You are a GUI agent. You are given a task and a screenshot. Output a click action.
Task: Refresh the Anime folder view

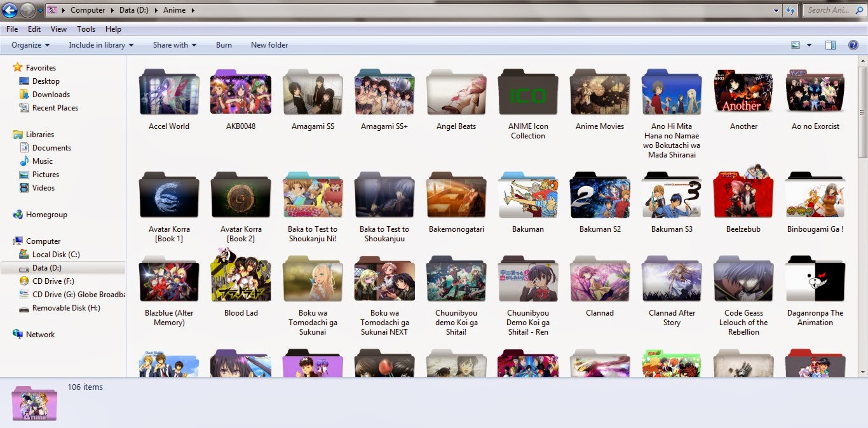790,10
